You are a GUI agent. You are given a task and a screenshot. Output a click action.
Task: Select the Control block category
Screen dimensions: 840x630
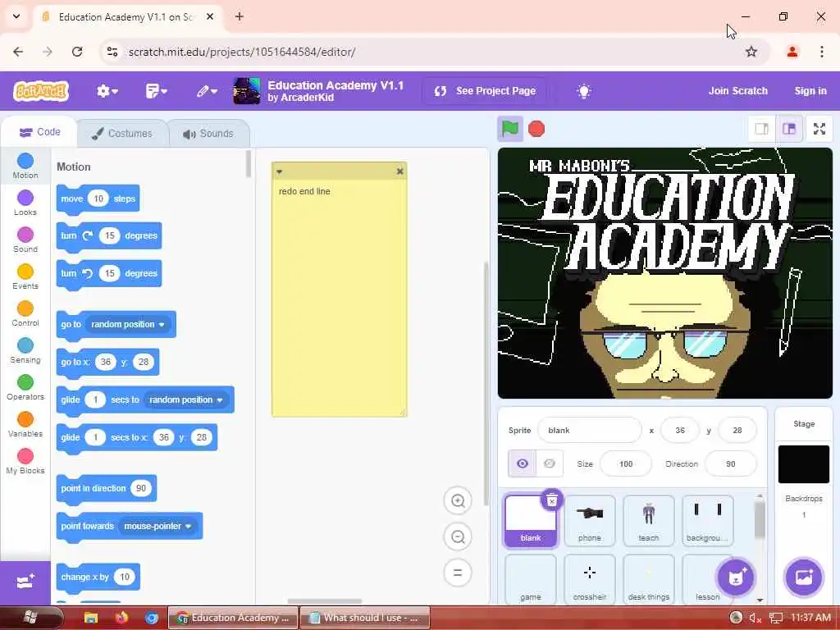[25, 314]
